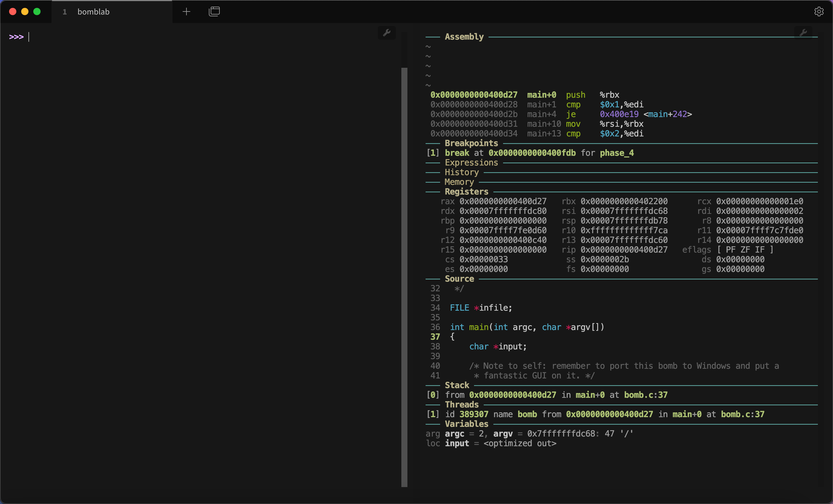Viewport: 833px width, 504px height.
Task: Collapse the Variables section
Action: tap(466, 424)
